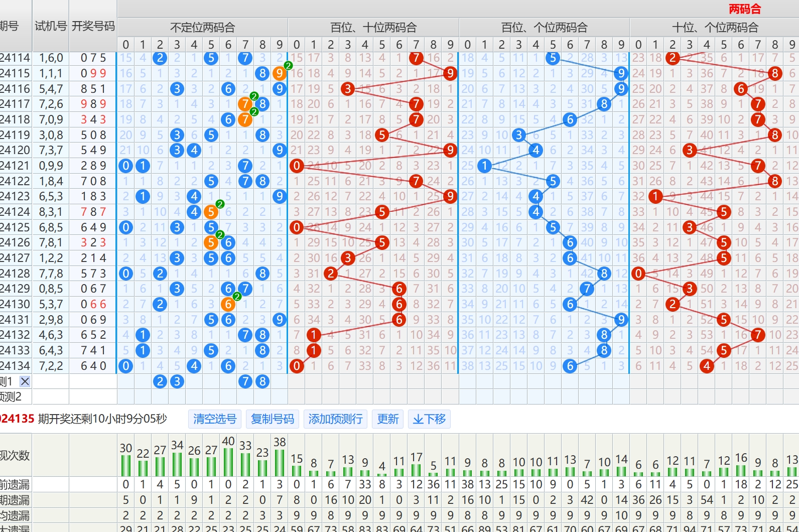
Task: Click the 不定位两码合 section header
Action: tap(202, 28)
